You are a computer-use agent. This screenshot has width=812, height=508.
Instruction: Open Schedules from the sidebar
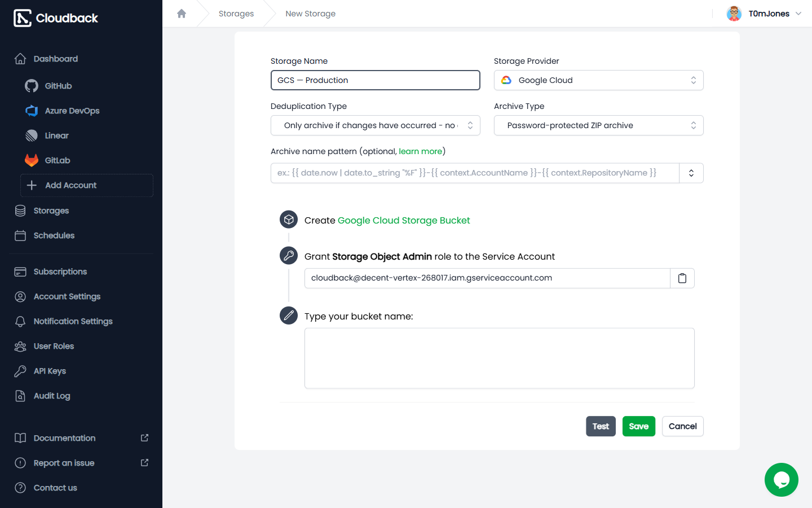[x=54, y=235]
